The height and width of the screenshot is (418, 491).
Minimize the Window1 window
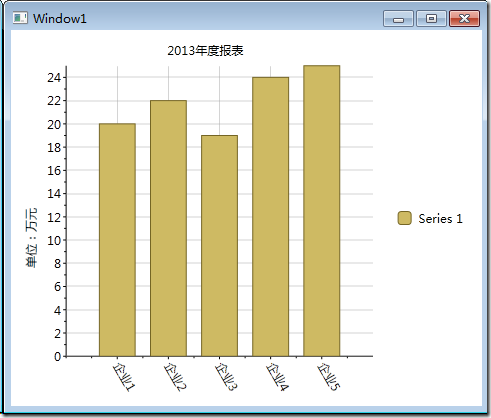pos(398,18)
